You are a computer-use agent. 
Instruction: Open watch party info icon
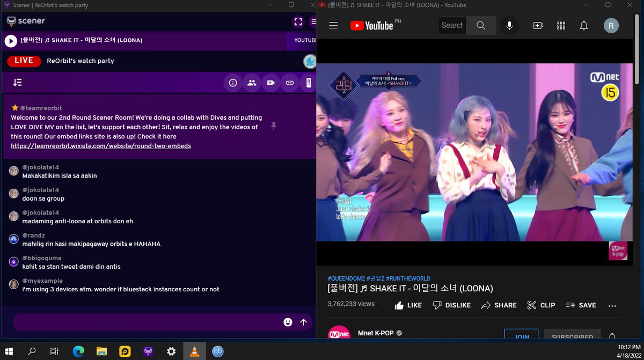[x=233, y=83]
